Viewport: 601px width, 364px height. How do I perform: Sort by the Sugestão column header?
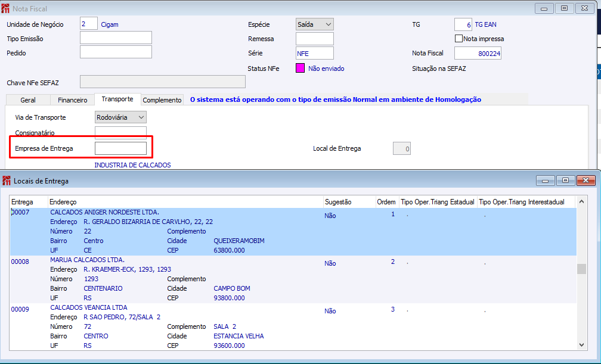349,202
